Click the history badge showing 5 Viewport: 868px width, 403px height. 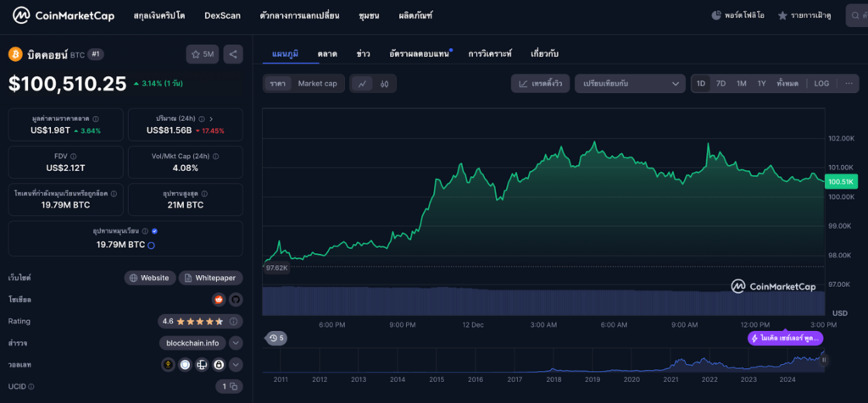coord(276,339)
